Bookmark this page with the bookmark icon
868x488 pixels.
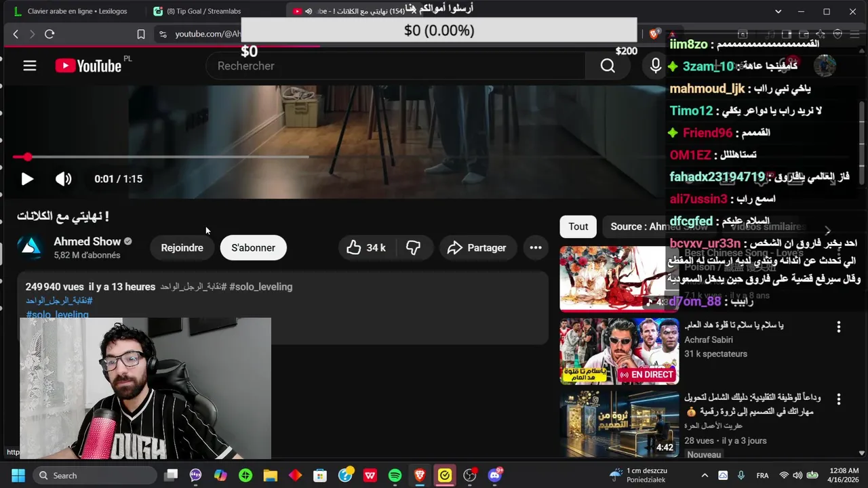tap(141, 34)
